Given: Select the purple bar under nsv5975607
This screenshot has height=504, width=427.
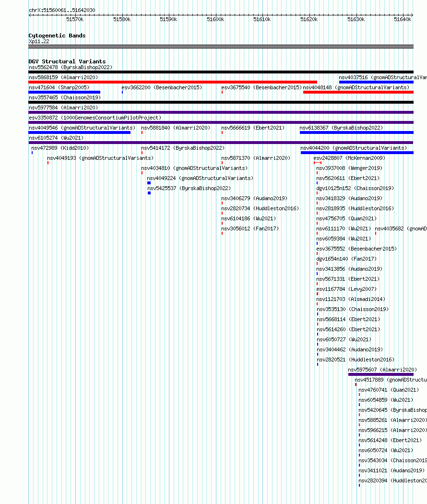Looking at the screenshot, I should pos(381,374).
